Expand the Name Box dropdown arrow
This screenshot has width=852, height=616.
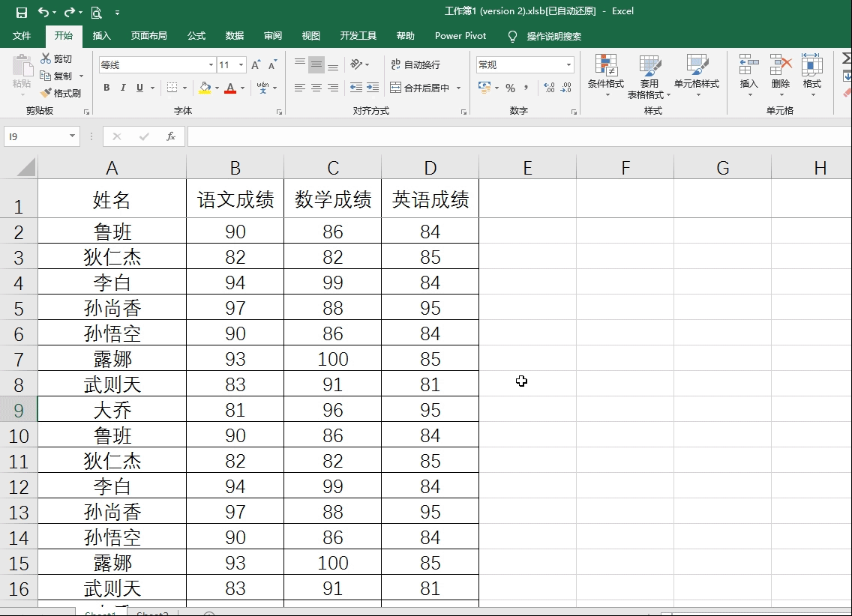tap(72, 136)
